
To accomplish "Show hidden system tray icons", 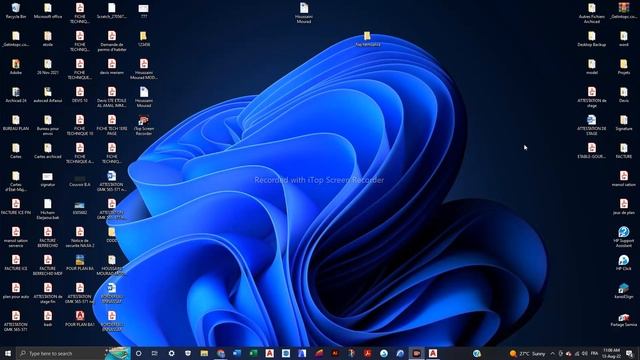I will click(x=553, y=353).
